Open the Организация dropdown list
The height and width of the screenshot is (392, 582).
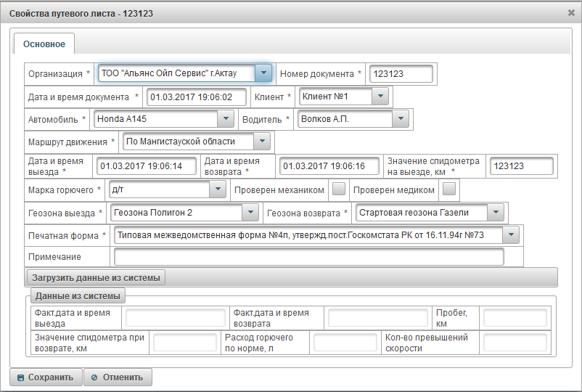click(x=263, y=73)
